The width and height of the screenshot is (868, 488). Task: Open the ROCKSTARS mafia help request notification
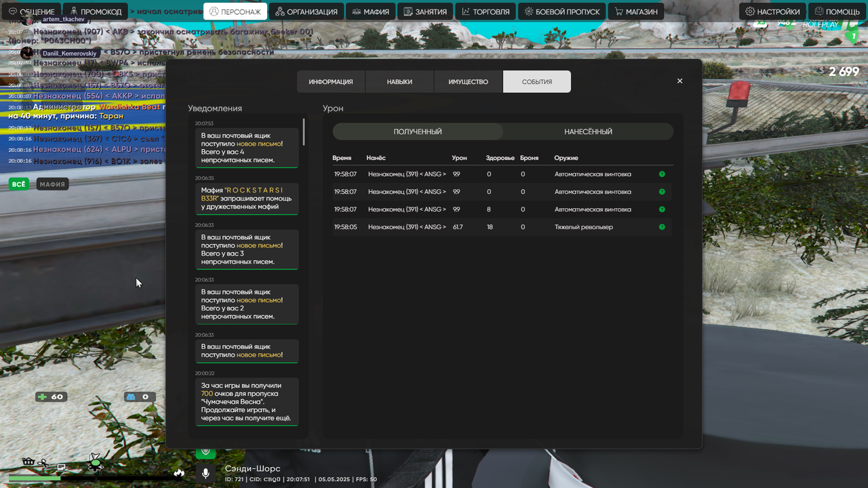[x=247, y=199]
